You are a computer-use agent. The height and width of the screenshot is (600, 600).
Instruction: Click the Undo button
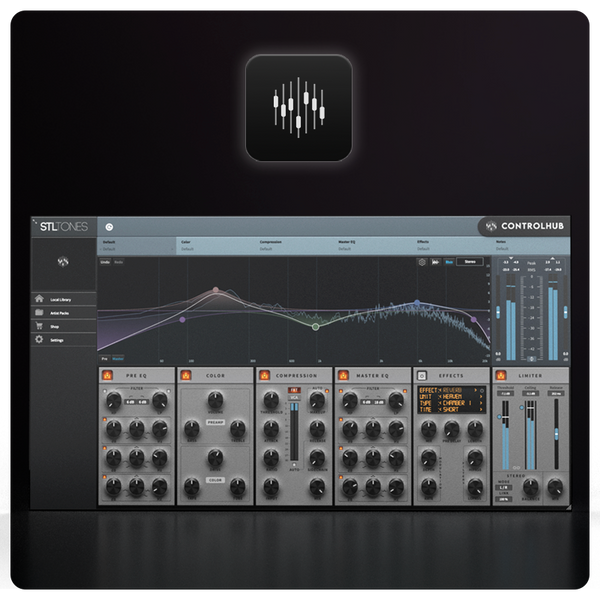click(x=105, y=262)
